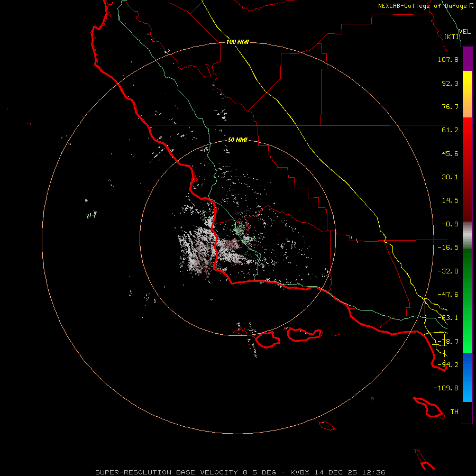Screen dimensions: 476x476
Task: Click the 30.1 scale value
Action: (x=450, y=177)
